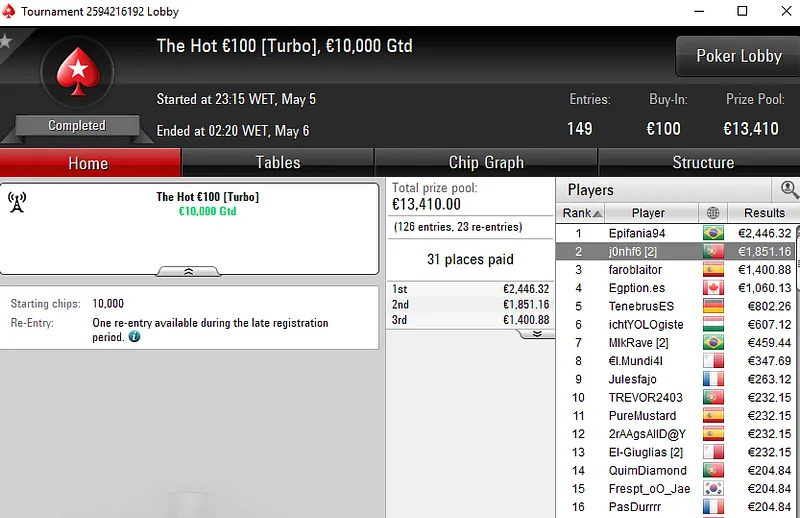Click the favorite star icon in top-left corner

[x=5, y=41]
